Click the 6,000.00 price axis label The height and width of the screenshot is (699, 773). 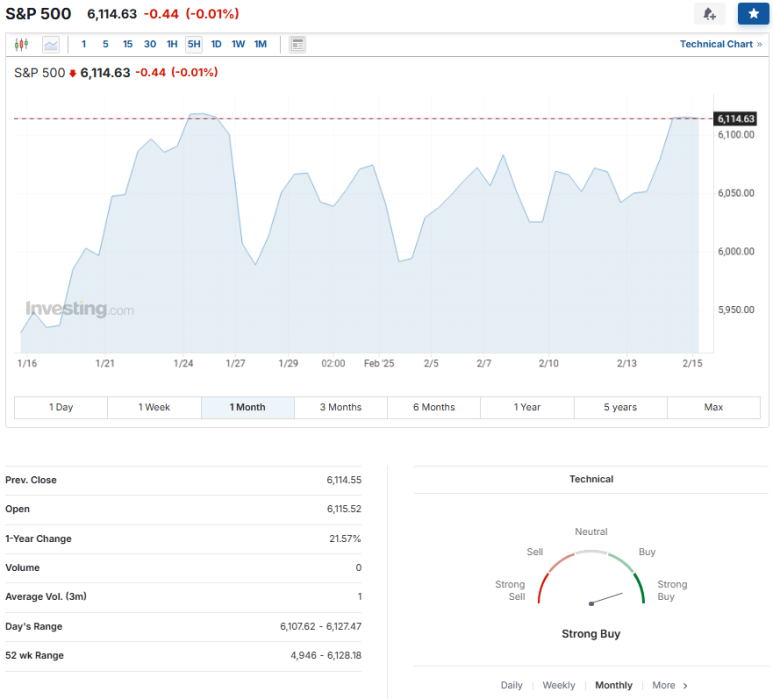[736, 251]
